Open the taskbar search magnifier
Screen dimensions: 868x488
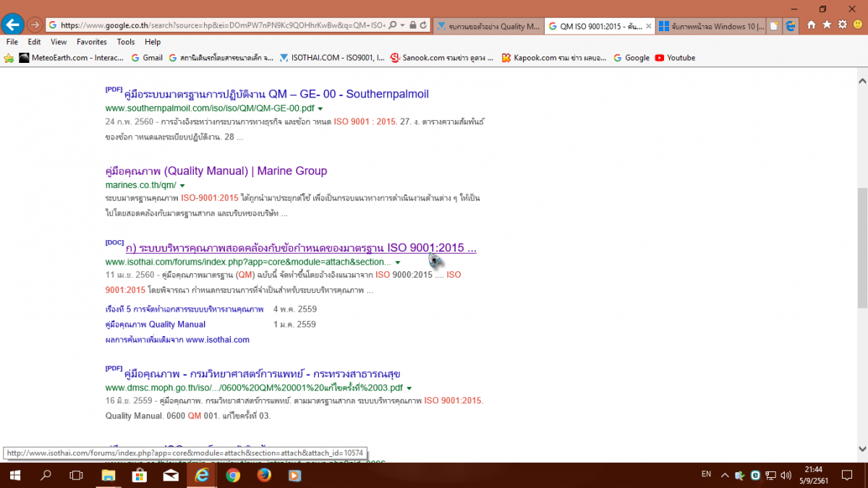(x=46, y=475)
